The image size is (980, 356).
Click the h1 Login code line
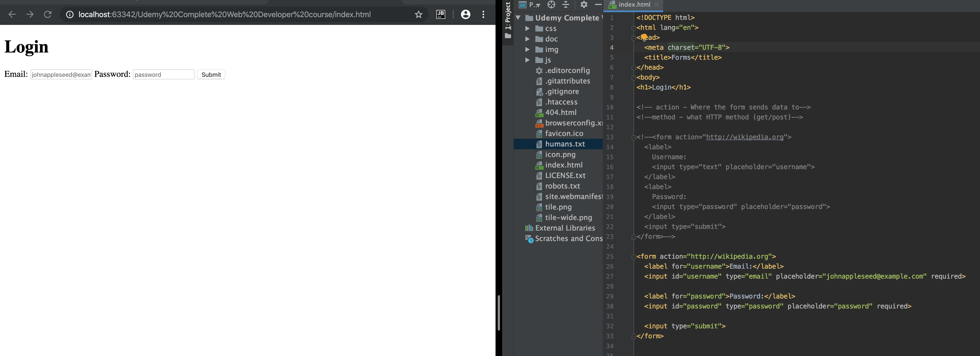(x=663, y=87)
